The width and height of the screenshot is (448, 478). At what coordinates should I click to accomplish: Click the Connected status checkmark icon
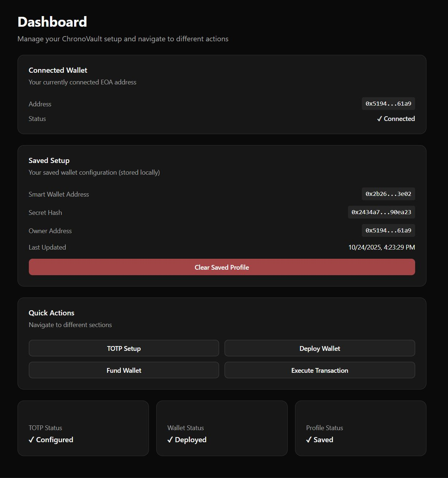tap(380, 118)
